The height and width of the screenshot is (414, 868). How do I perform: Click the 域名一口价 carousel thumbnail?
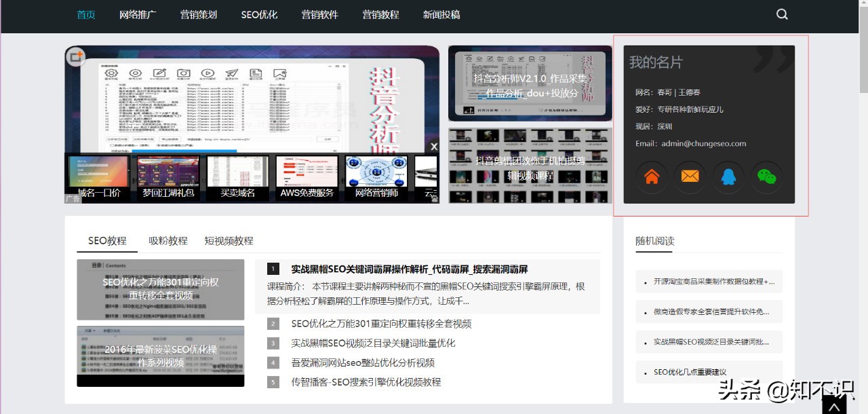click(x=98, y=178)
